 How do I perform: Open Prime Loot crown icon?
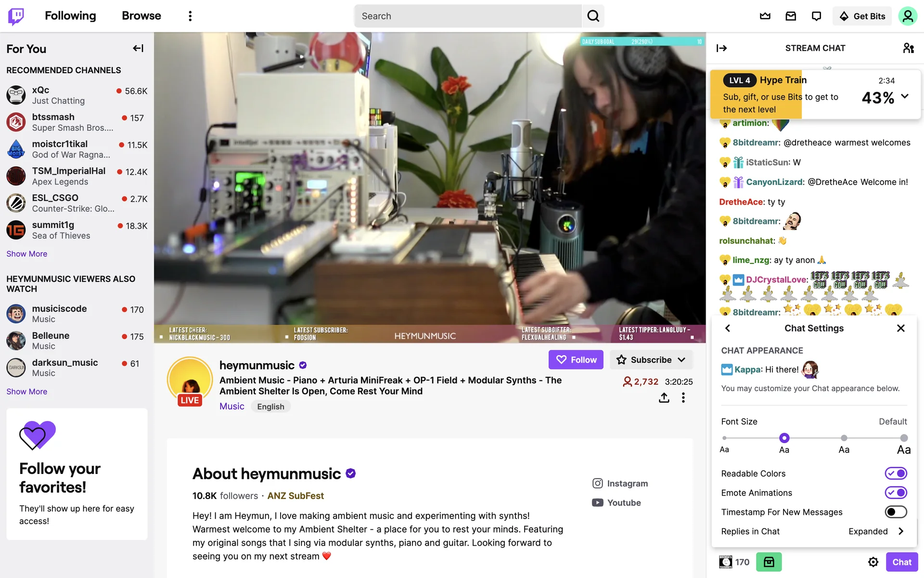765,16
